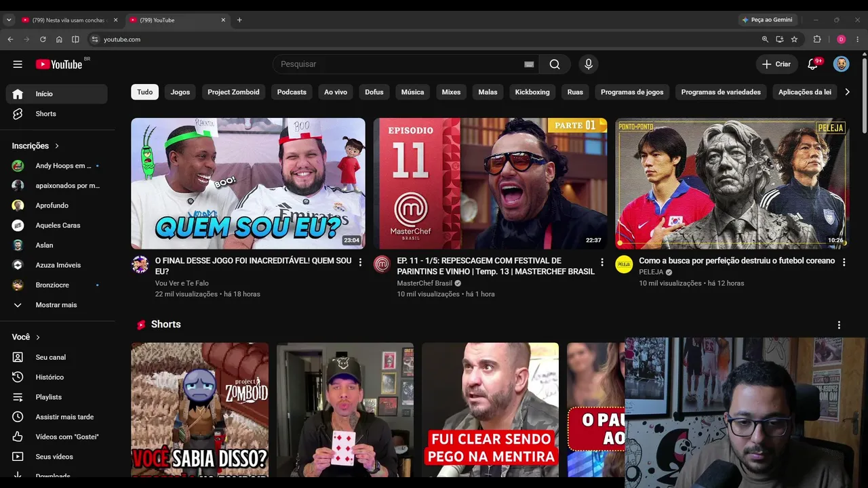Expand subscriptions with Mostrar mais
The height and width of the screenshot is (488, 868).
(57, 305)
